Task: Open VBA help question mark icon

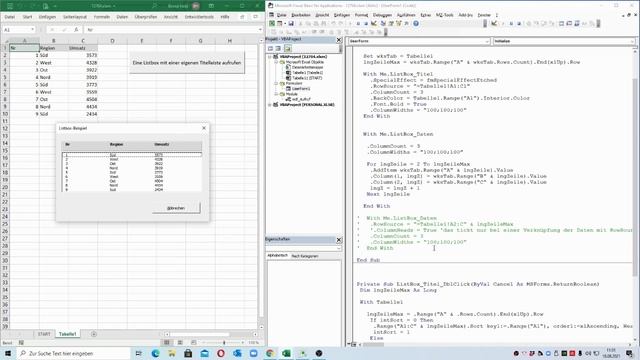Action: point(416,24)
